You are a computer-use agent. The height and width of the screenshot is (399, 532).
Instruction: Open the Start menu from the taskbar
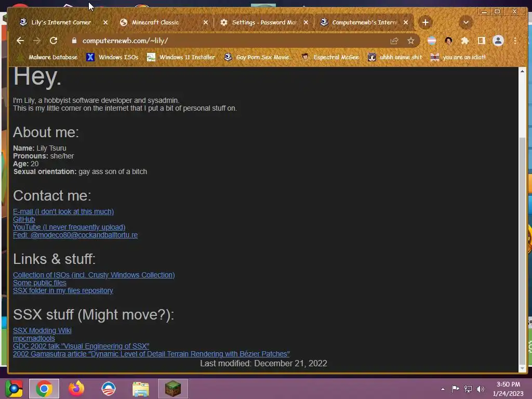click(x=14, y=389)
